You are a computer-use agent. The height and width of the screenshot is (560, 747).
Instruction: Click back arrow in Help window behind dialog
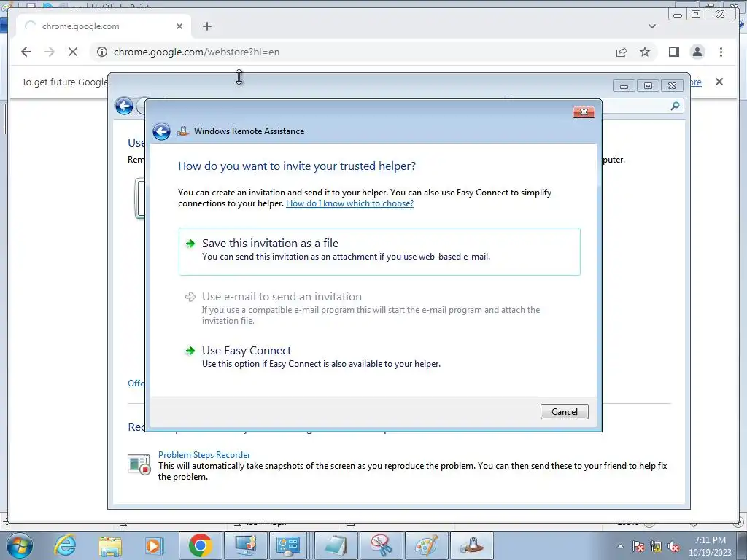(x=124, y=106)
